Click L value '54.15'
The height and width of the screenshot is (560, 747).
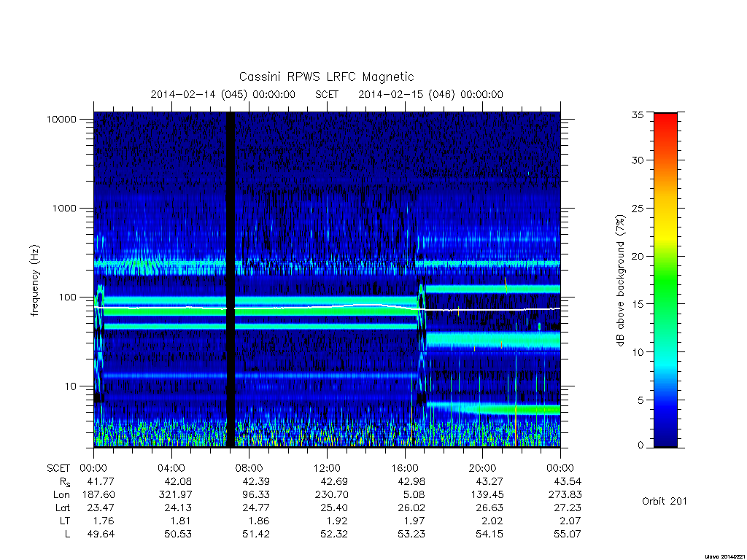pyautogui.click(x=489, y=534)
